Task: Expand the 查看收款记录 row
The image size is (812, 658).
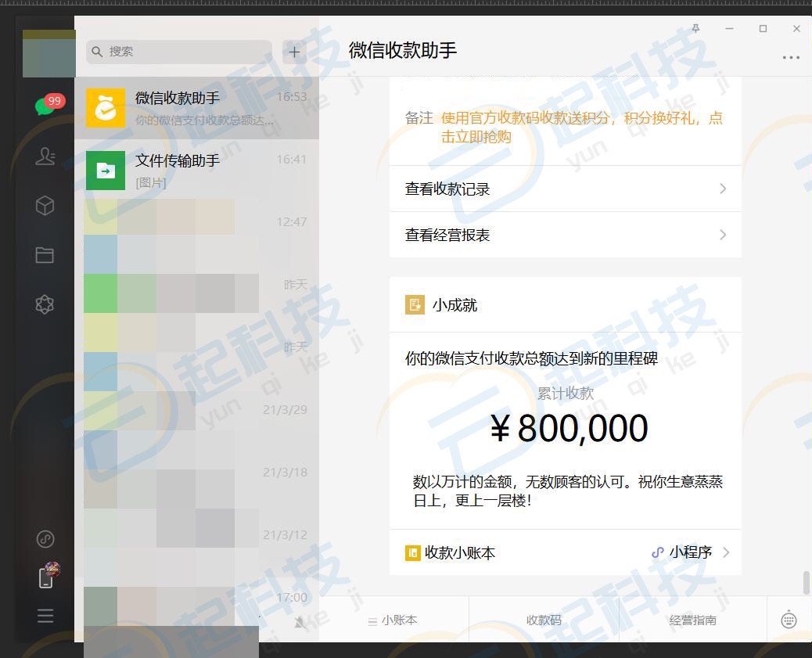Action: point(565,189)
